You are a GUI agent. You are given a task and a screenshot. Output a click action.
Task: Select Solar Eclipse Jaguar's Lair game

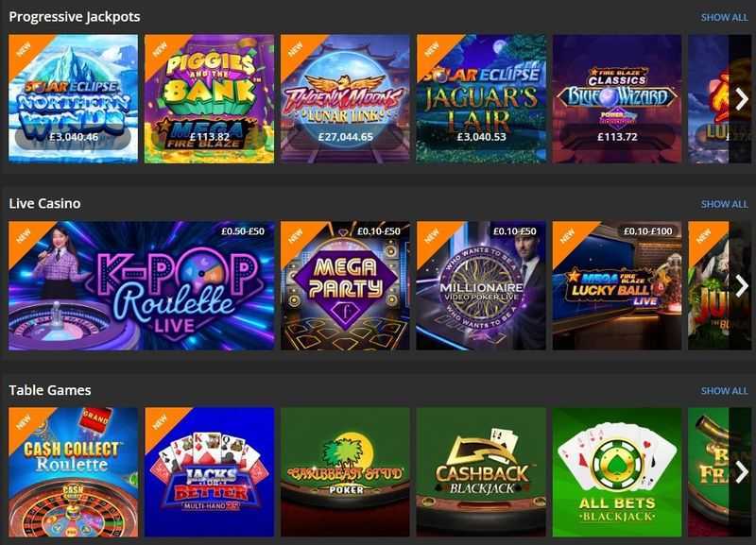[481, 99]
